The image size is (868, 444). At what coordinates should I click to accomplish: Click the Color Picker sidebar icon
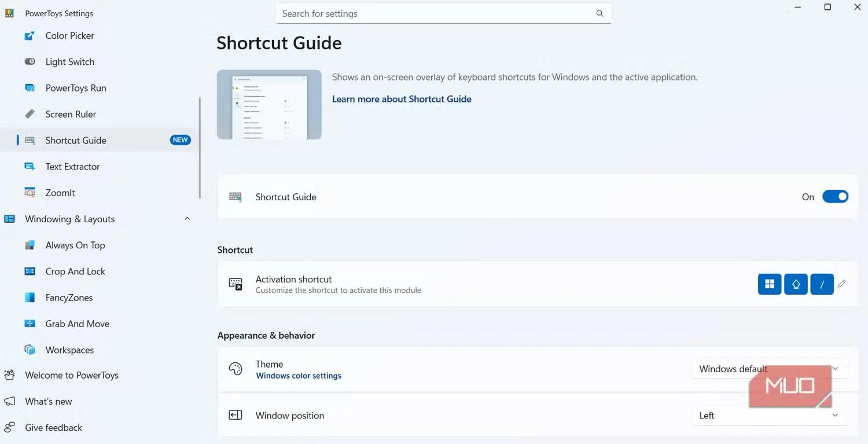(x=30, y=36)
